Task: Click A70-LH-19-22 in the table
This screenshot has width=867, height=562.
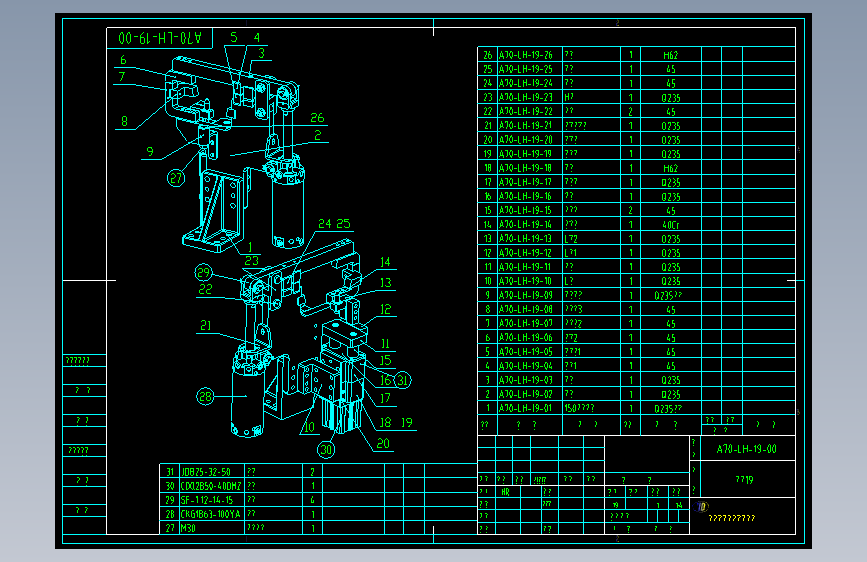Action: 525,111
